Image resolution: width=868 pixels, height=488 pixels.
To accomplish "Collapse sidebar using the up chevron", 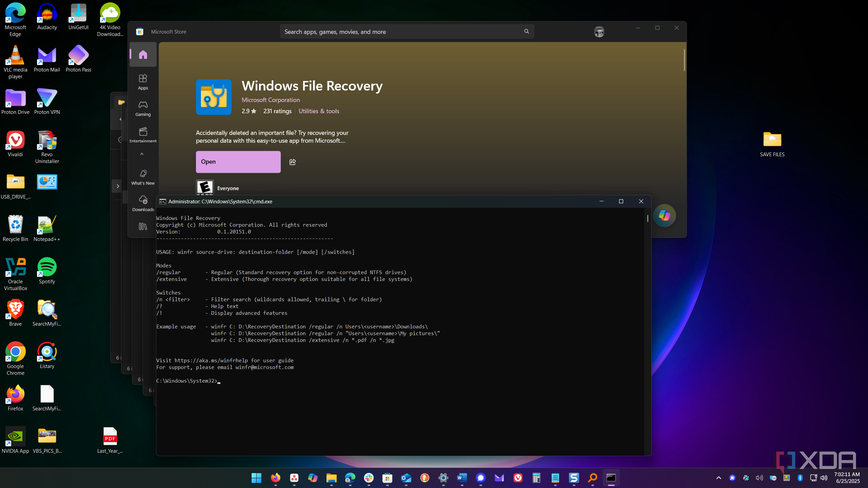I will pos(142,154).
